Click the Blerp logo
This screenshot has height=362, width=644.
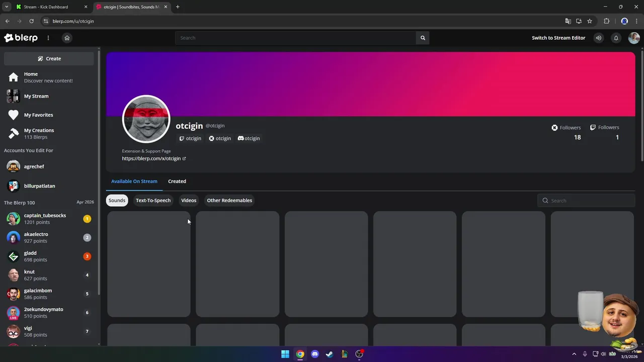coord(21,38)
